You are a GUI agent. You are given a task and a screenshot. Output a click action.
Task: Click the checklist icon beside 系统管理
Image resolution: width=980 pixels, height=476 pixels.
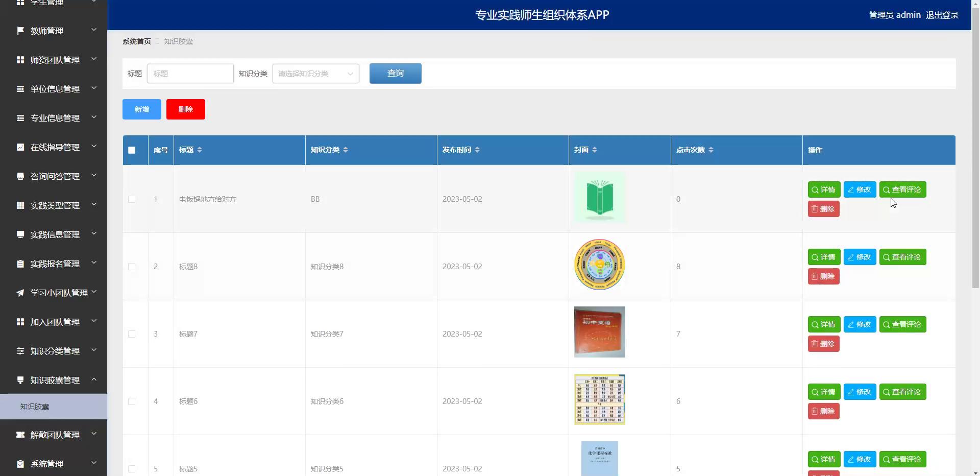pos(20,464)
